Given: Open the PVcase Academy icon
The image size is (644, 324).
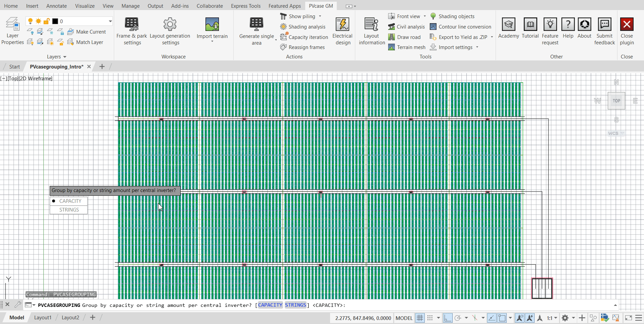Looking at the screenshot, I should pos(508,25).
